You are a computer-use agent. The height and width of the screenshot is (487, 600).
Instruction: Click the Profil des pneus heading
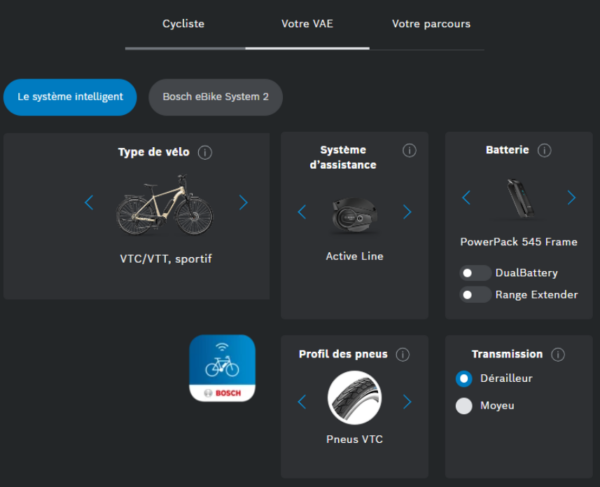(x=343, y=354)
